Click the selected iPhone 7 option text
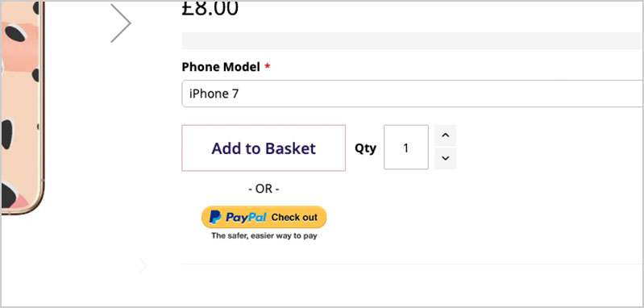This screenshot has width=644, height=308. coord(214,94)
